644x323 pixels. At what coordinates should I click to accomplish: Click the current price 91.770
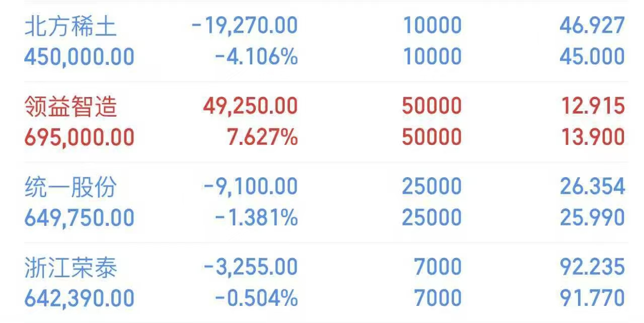[592, 298]
